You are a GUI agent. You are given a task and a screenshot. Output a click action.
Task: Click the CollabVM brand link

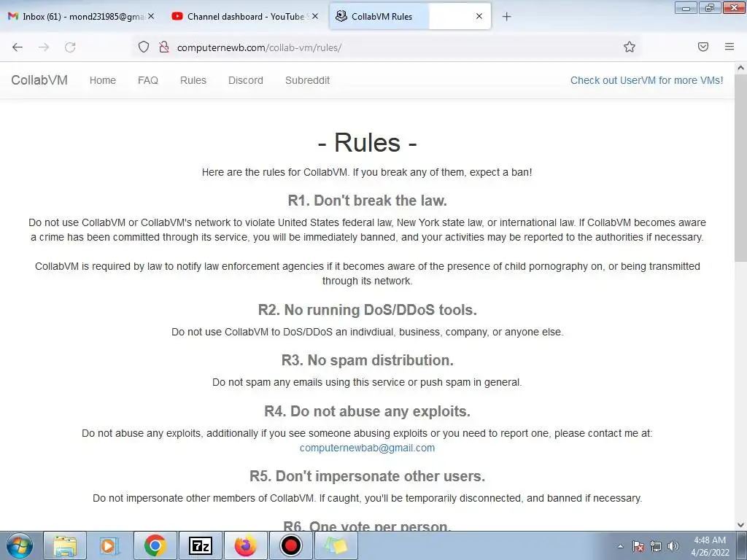39,80
